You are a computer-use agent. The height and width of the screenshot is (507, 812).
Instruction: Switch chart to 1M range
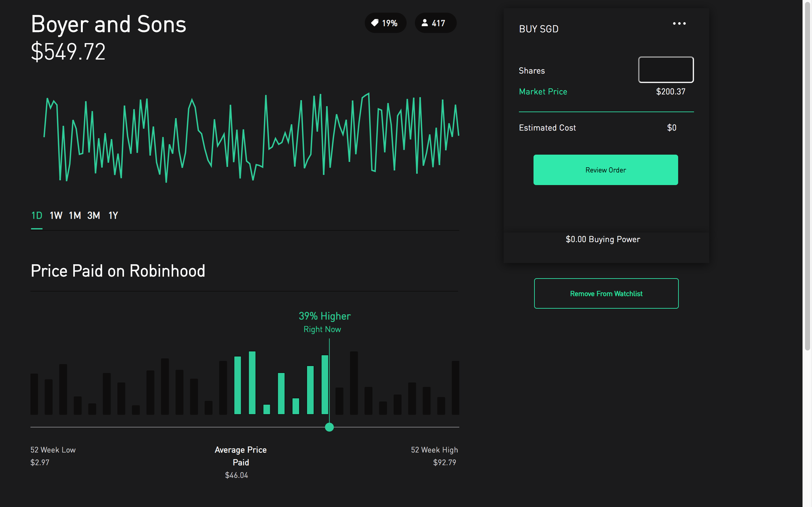[75, 215]
